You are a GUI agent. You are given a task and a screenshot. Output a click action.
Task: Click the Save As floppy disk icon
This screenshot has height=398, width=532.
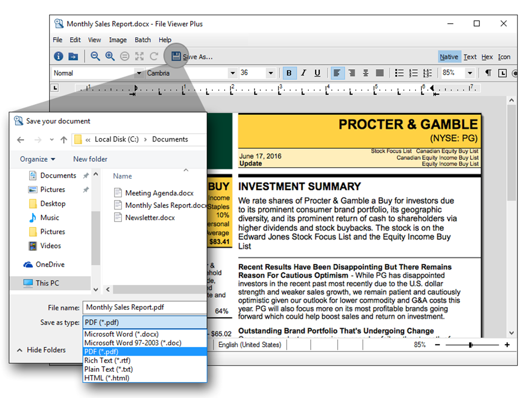coord(176,57)
